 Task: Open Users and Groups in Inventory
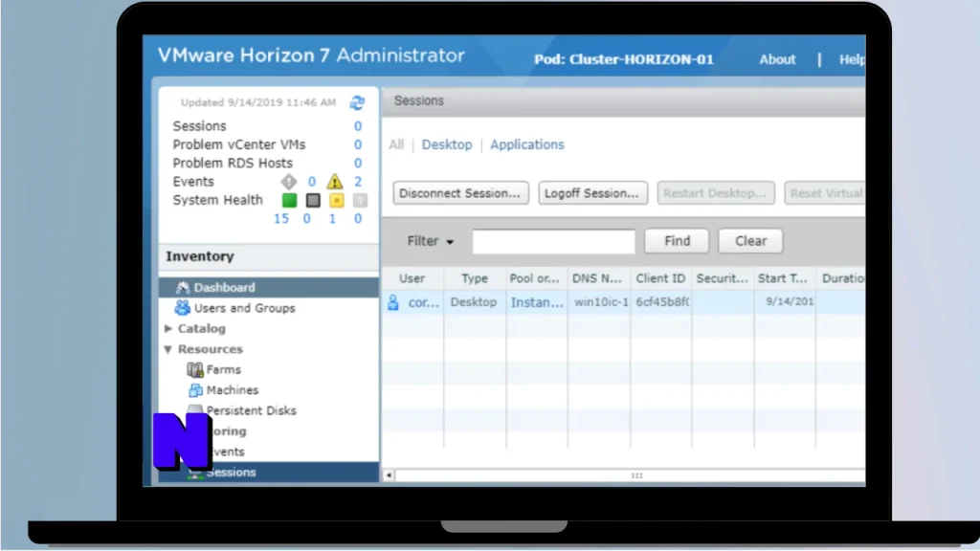pos(244,308)
